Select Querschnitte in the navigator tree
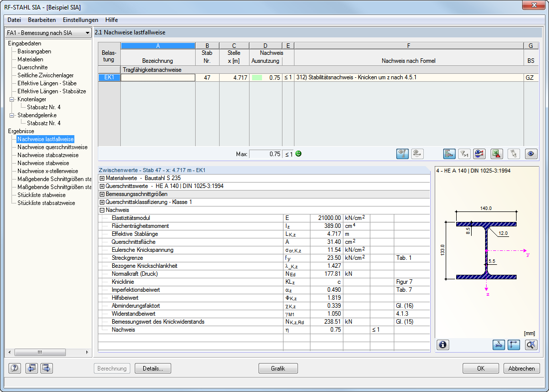549x392 pixels. (x=32, y=67)
